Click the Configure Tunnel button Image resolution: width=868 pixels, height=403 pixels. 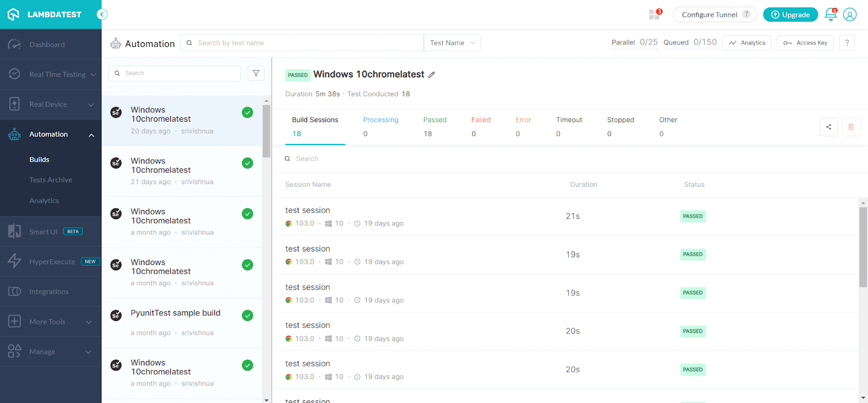[714, 15]
